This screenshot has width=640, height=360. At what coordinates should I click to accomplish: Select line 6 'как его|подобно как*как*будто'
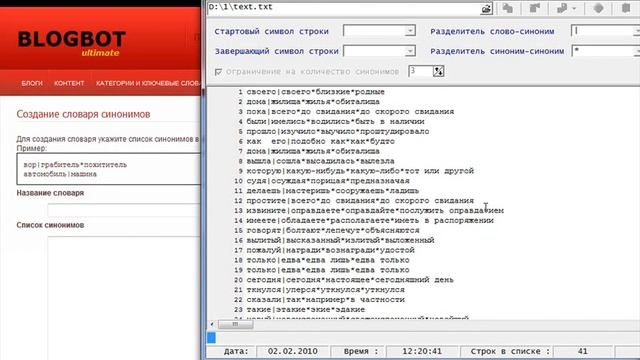[x=320, y=141]
